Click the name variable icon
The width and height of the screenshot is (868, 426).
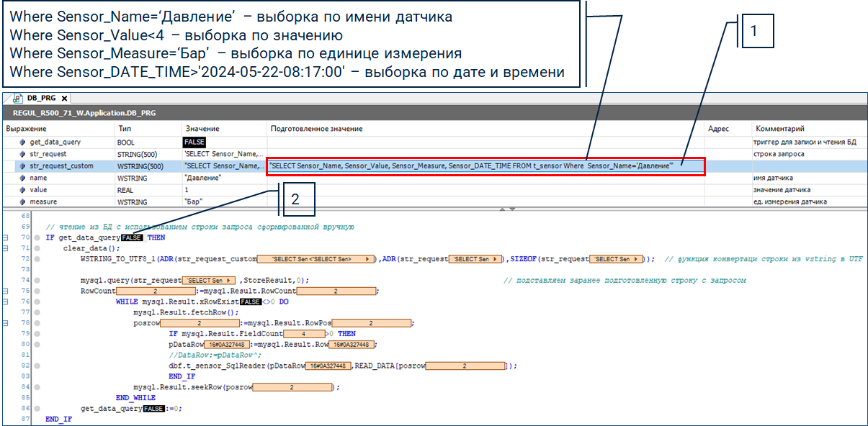point(23,178)
